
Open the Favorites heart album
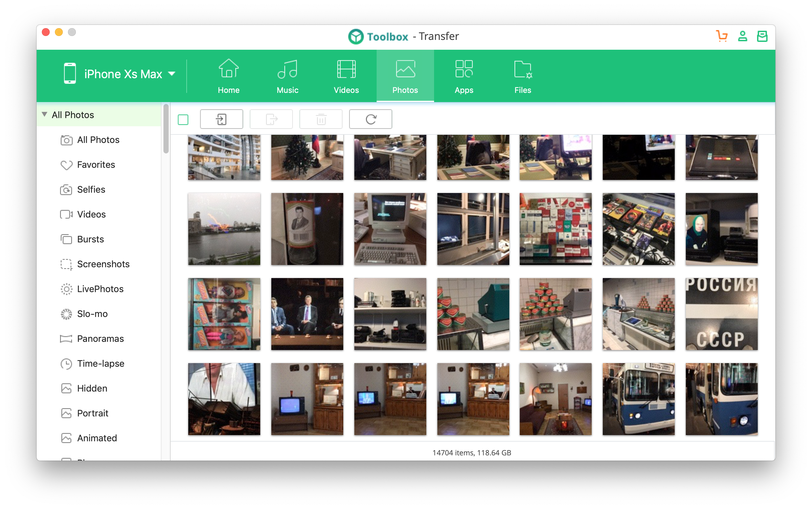click(x=96, y=165)
